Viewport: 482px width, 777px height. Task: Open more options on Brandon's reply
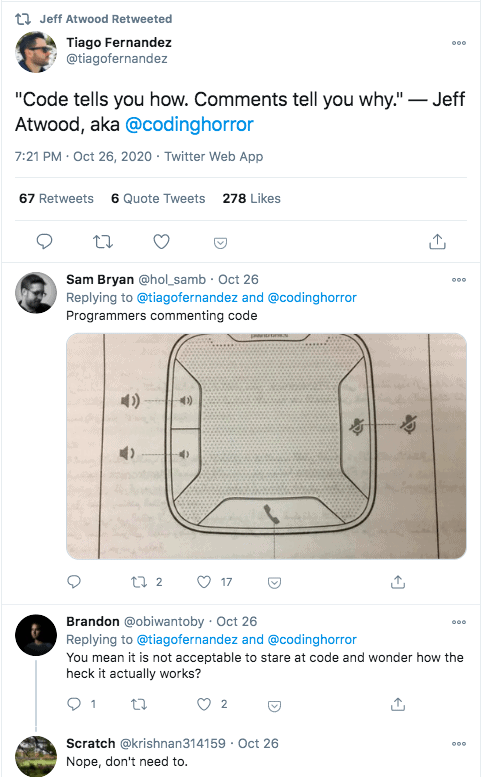[459, 622]
